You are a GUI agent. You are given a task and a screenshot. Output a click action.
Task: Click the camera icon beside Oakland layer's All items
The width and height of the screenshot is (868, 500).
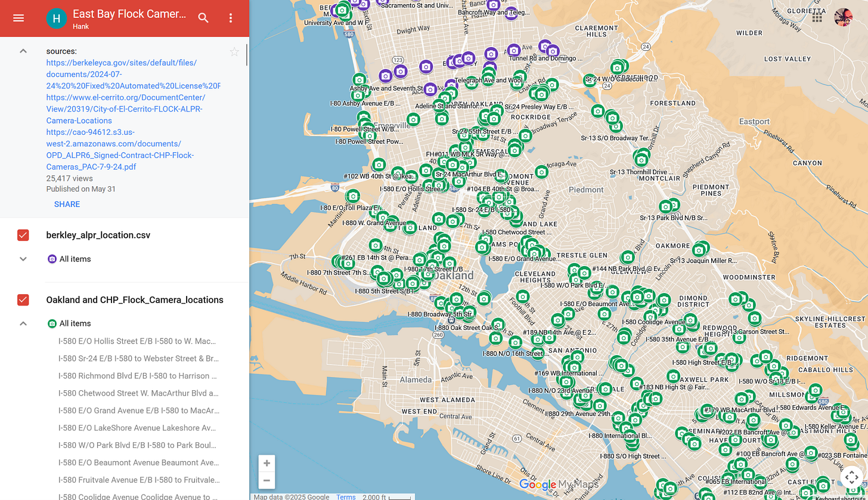[x=52, y=323]
